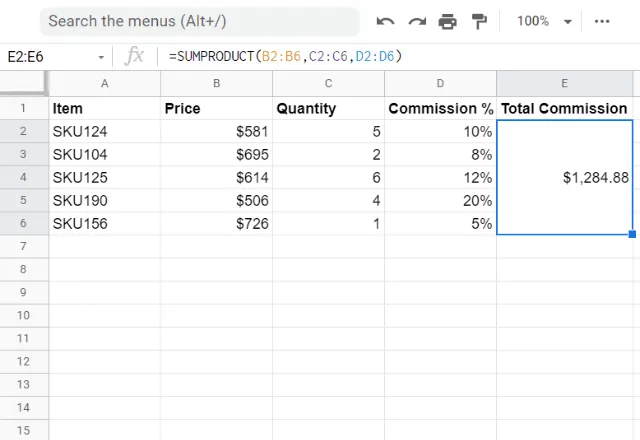
Task: Select the cell showing $1,284.88
Action: 564,177
